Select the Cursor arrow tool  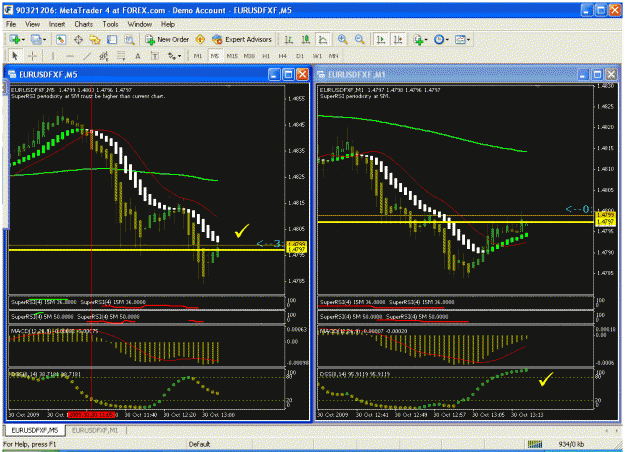(x=15, y=56)
